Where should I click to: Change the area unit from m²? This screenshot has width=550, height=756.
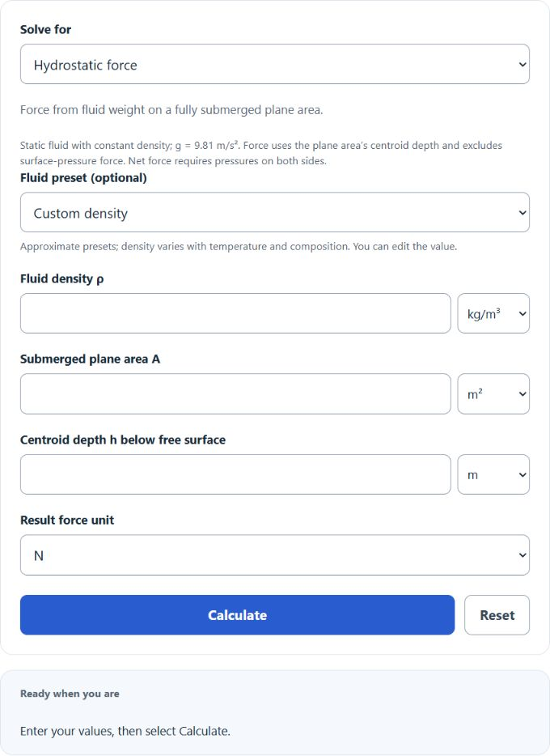[493, 394]
